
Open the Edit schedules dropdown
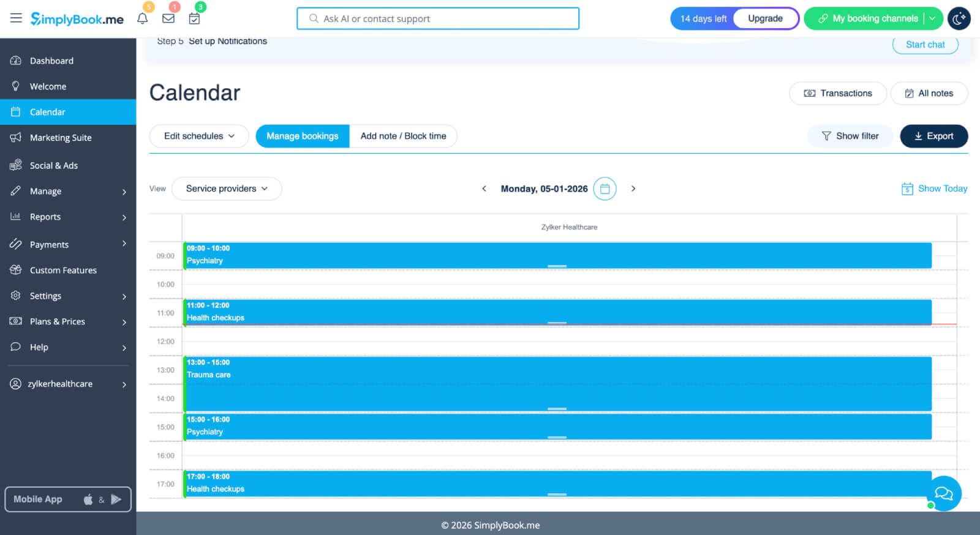[199, 136]
